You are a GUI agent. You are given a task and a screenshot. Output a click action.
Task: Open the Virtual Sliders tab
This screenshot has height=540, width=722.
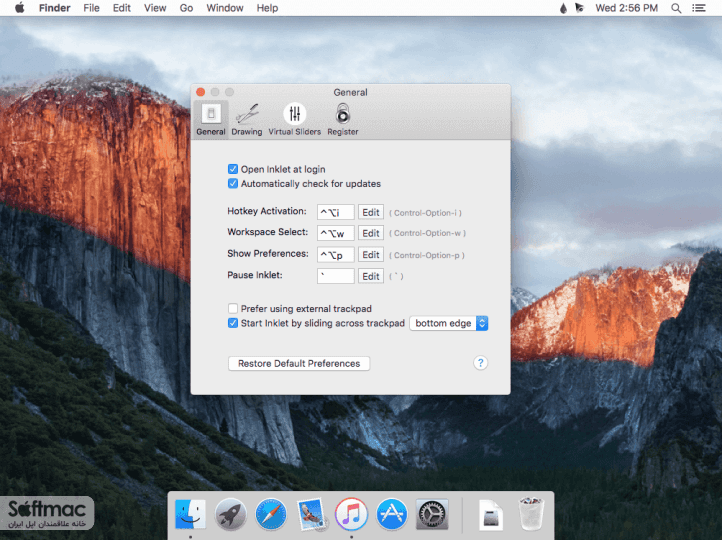295,119
